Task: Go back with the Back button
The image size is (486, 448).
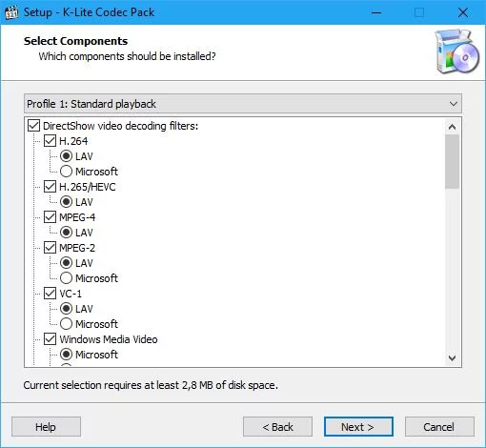Action: [x=277, y=427]
